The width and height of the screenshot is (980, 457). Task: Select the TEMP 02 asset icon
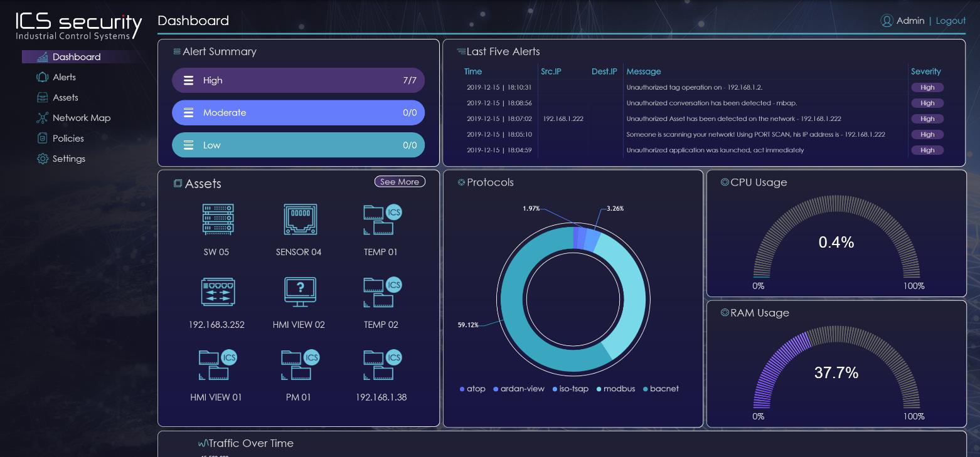coord(382,292)
